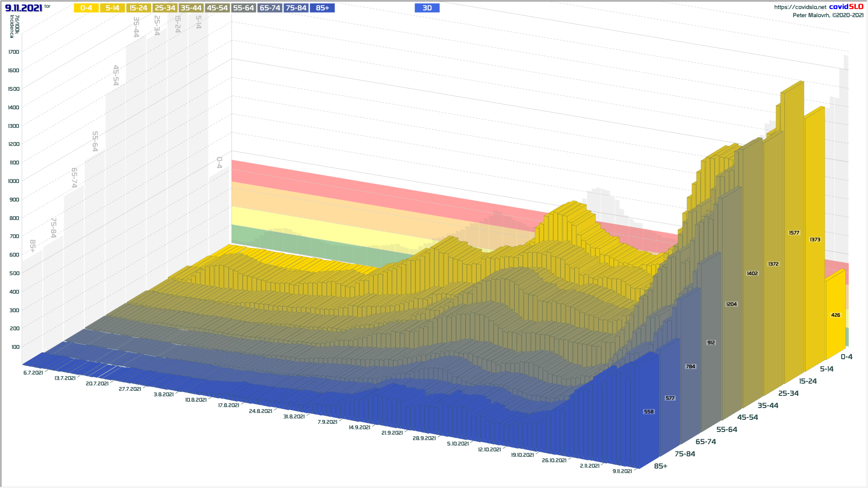Select the 9.11.2021 date axis marker
The height and width of the screenshot is (488, 868).
pyautogui.click(x=622, y=471)
